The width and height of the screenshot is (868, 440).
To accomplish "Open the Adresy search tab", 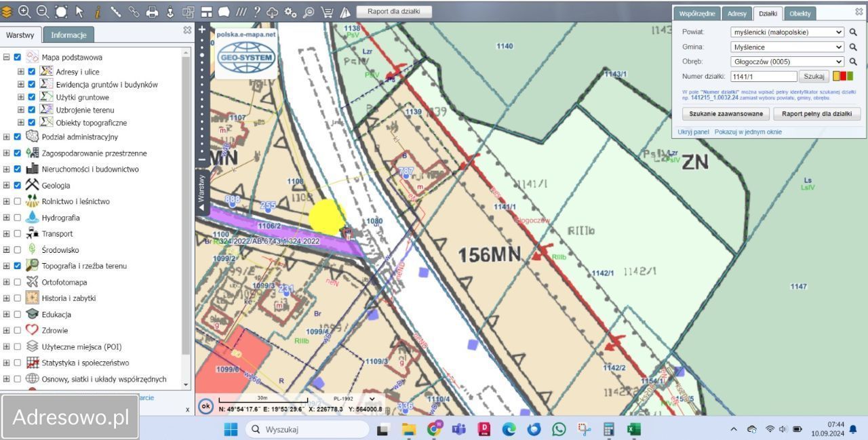I will (736, 14).
